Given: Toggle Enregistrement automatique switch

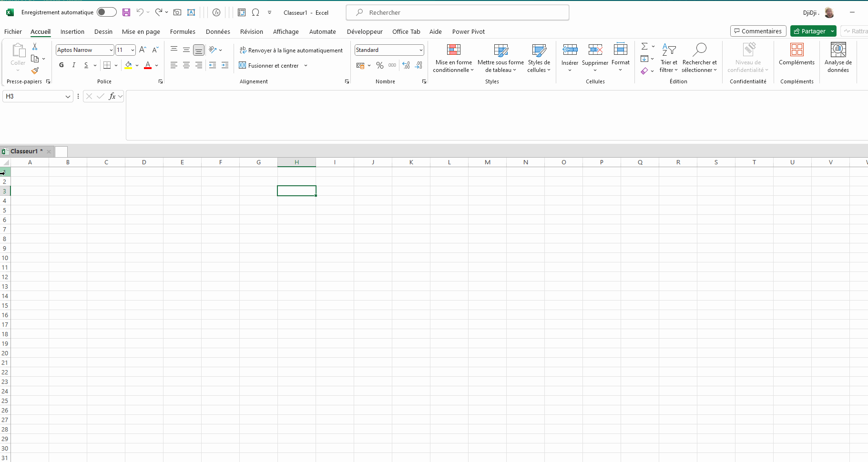Looking at the screenshot, I should click(x=106, y=12).
